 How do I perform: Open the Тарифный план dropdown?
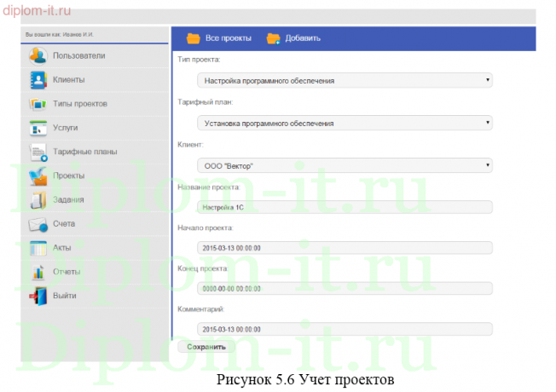[345, 123]
